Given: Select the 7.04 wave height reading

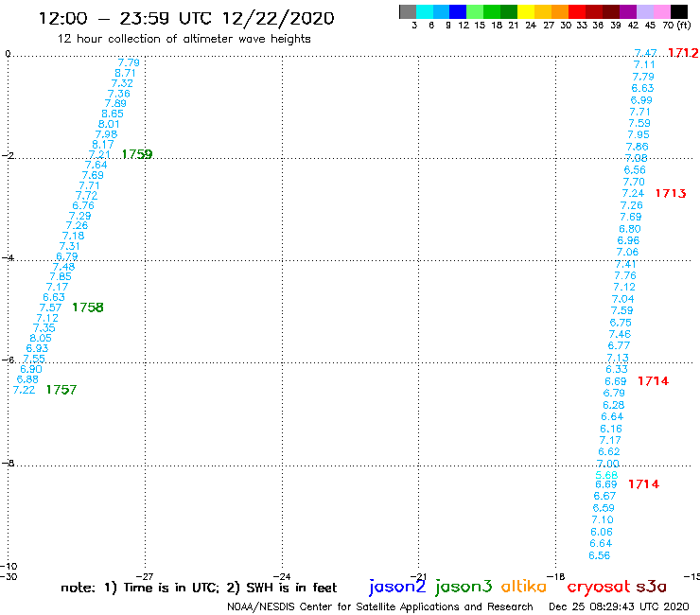Looking at the screenshot, I should pyautogui.click(x=622, y=299).
